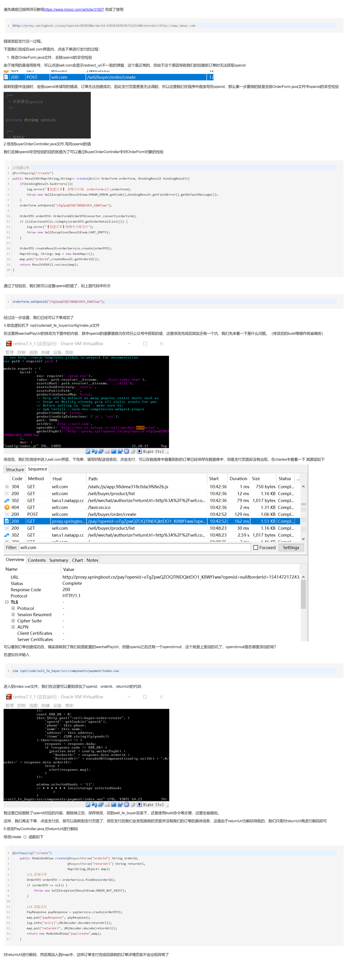The width and height of the screenshot is (352, 980).
Task: Open the 视图 menu in the index.js VM window
Action: coord(33,353)
